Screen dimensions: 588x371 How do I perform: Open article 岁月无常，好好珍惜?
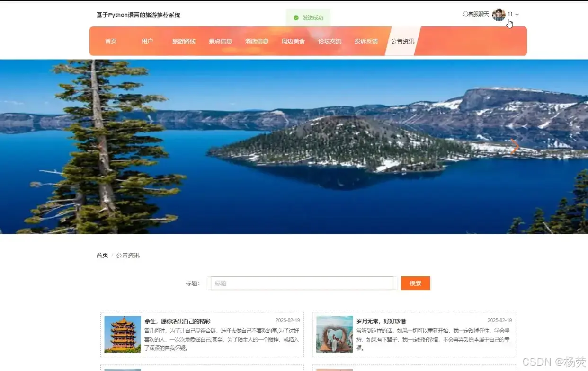pyautogui.click(x=381, y=321)
